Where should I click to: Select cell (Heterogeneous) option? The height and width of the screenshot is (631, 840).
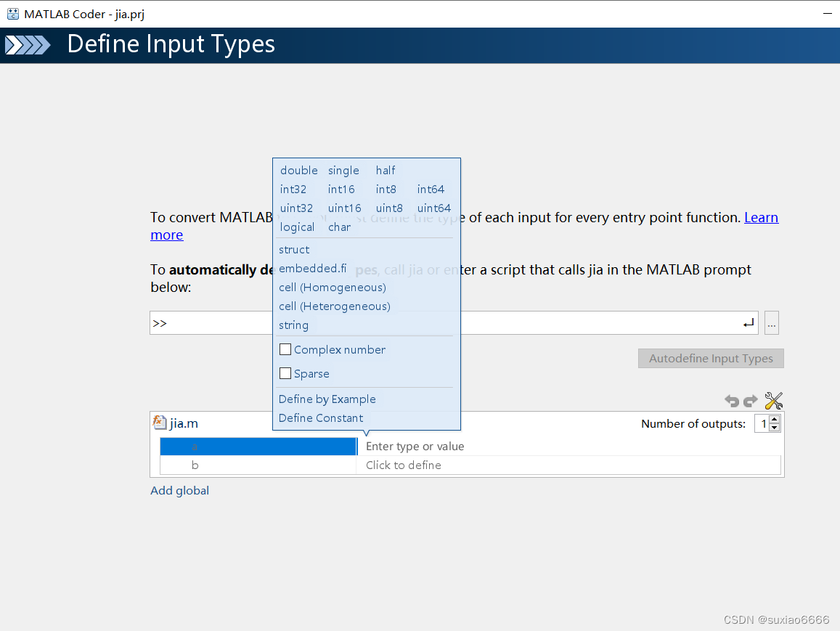(334, 306)
